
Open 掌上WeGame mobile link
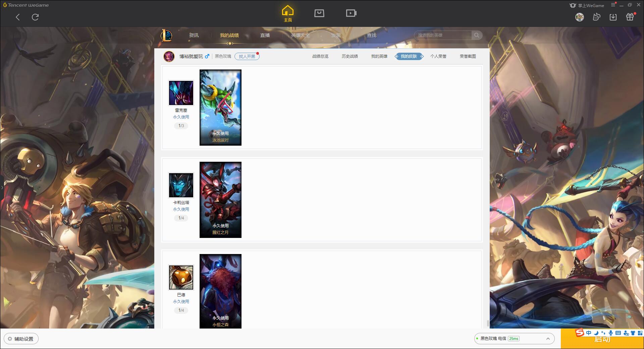tap(587, 5)
